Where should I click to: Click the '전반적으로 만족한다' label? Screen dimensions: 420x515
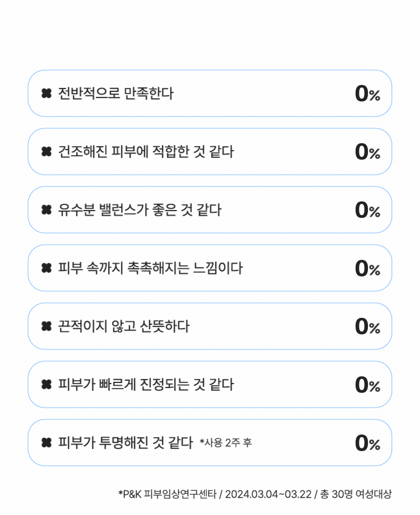pyautogui.click(x=116, y=93)
